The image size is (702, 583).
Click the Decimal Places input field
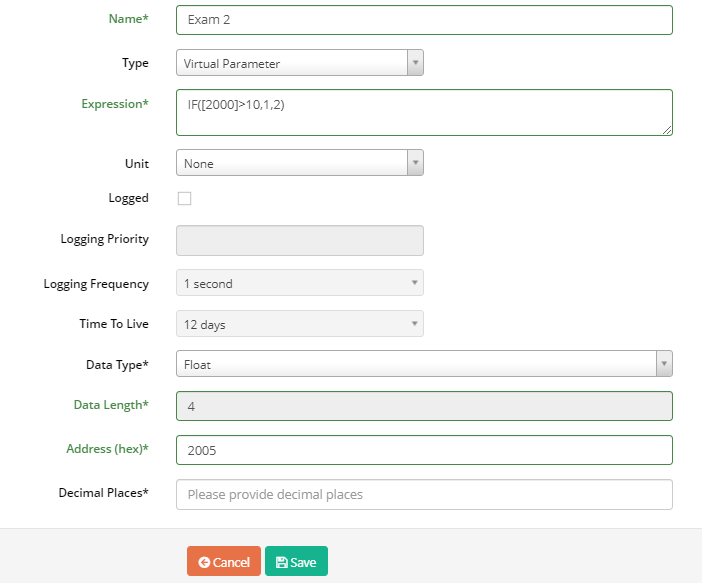tap(424, 494)
